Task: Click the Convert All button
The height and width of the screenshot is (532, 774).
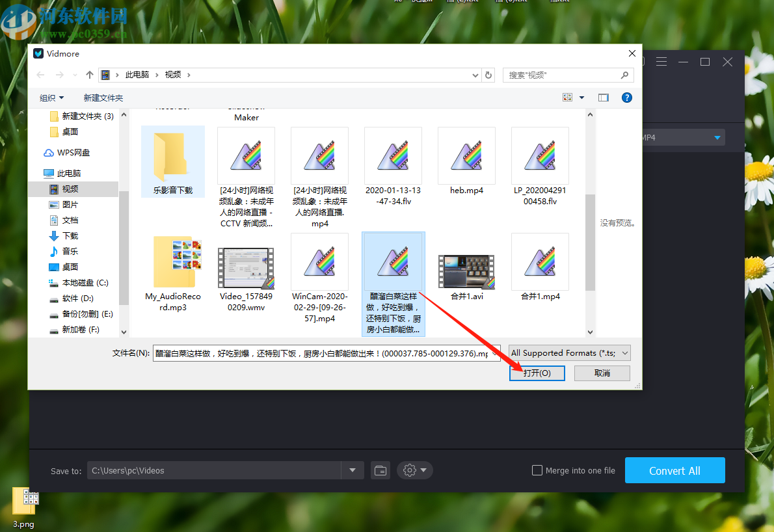Action: [674, 470]
